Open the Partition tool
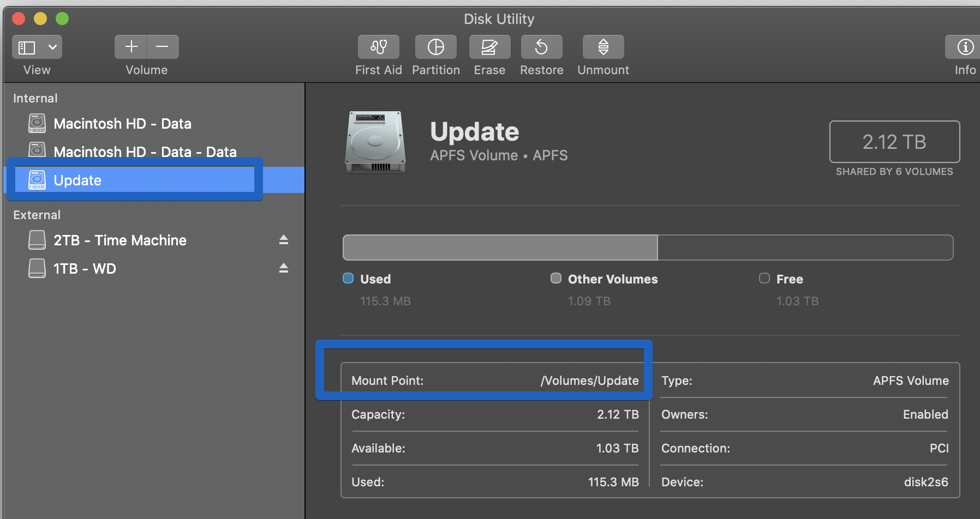The width and height of the screenshot is (980, 519). click(435, 47)
